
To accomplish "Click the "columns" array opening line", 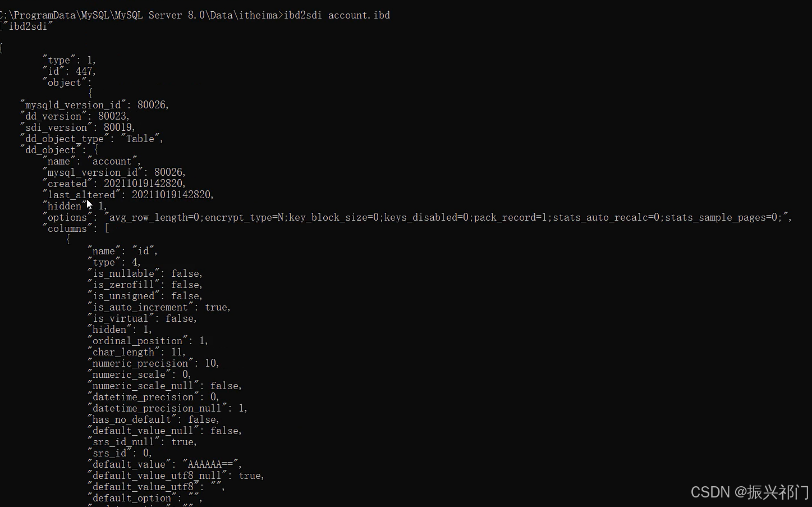I will (x=76, y=229).
